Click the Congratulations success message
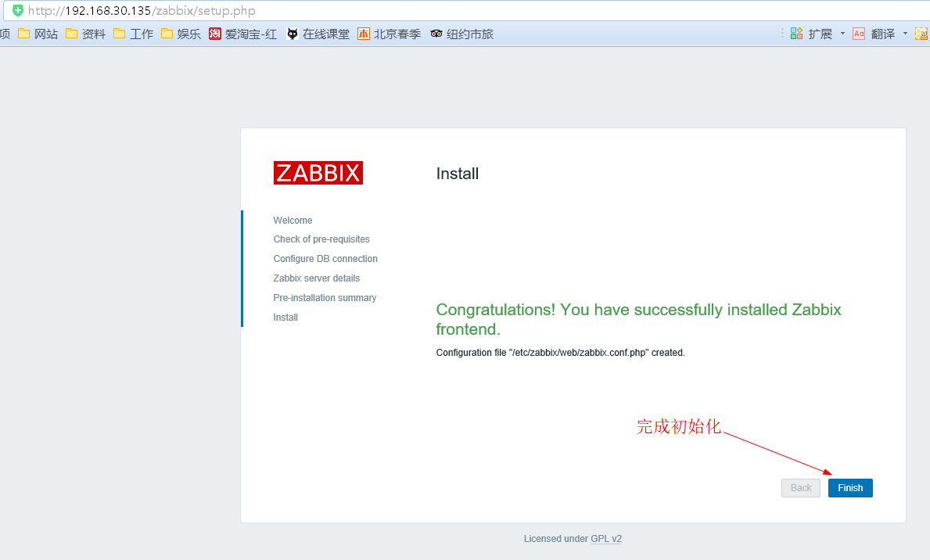 coord(638,319)
